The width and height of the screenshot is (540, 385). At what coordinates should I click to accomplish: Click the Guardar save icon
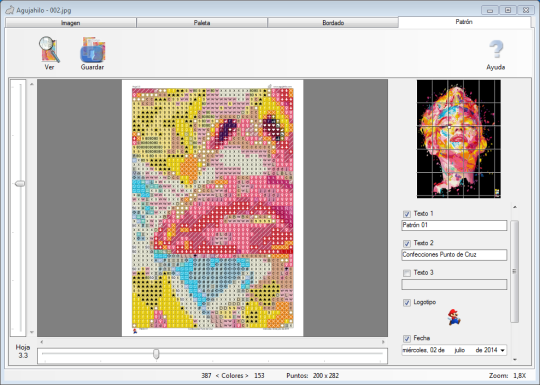tap(92, 50)
